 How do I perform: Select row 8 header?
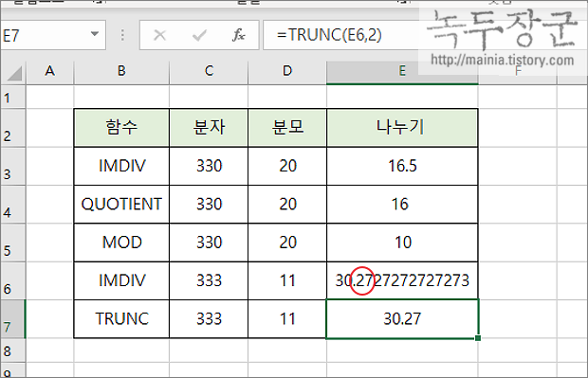[12, 351]
